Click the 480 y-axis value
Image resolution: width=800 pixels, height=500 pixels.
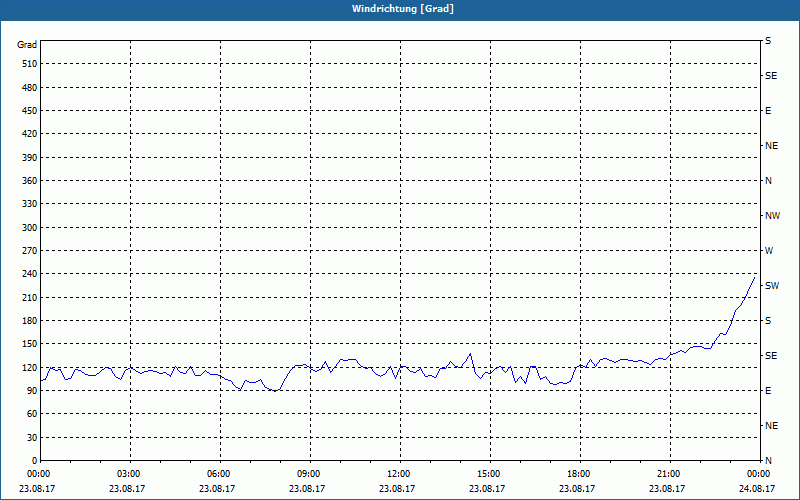pyautogui.click(x=30, y=88)
